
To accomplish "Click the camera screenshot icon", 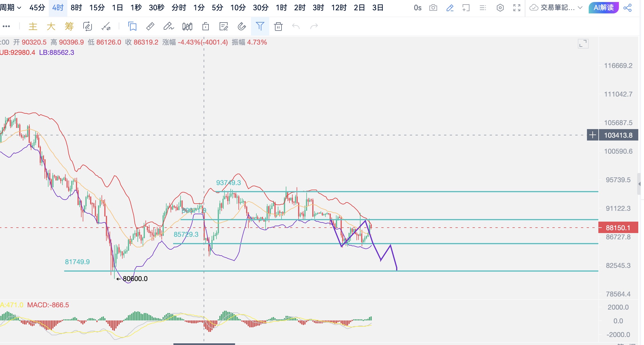I will [x=433, y=8].
